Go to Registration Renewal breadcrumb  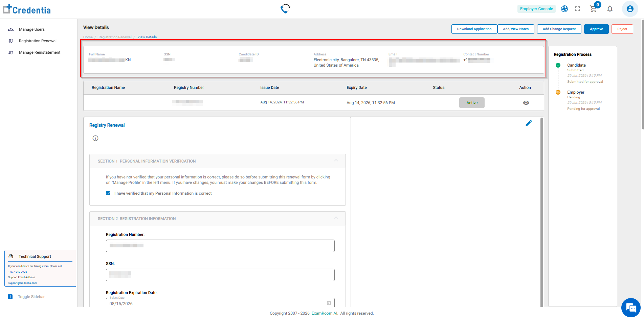[x=115, y=37]
